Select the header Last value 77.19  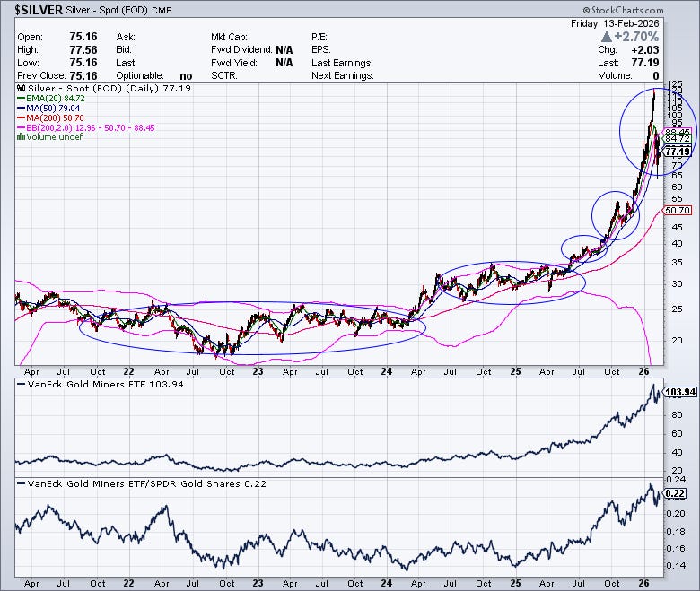click(645, 63)
